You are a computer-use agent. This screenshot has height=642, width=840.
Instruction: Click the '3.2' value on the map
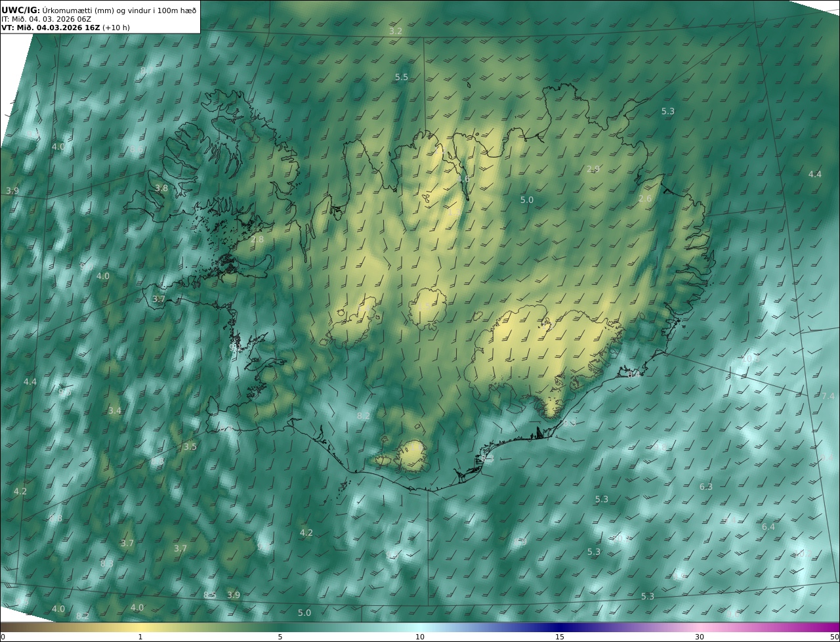(x=396, y=32)
